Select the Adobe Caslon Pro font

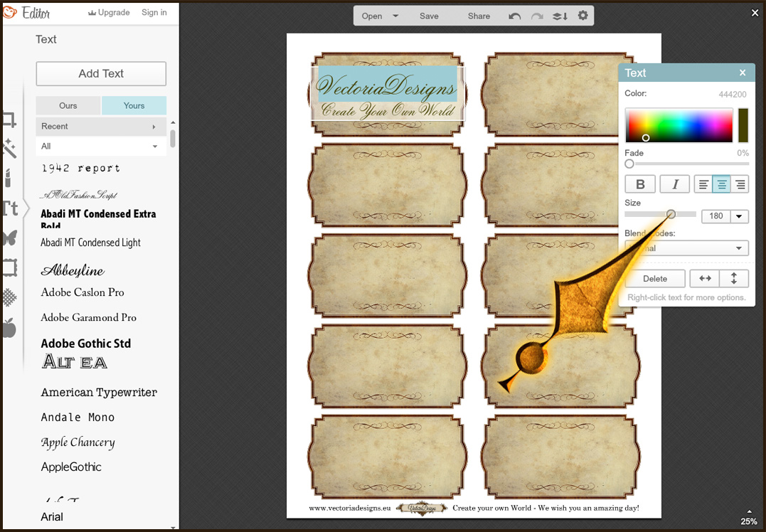pos(83,292)
